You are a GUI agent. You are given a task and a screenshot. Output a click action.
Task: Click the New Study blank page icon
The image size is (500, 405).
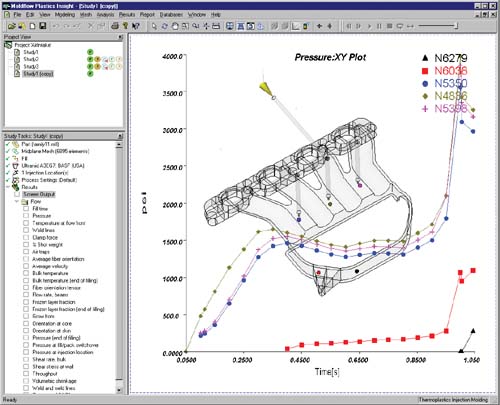click(33, 26)
